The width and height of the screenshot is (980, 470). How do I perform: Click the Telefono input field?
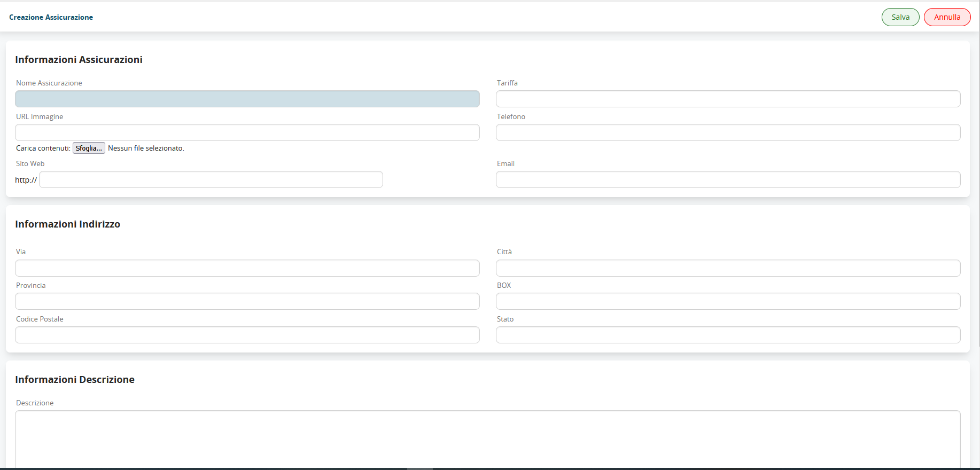[x=728, y=132]
